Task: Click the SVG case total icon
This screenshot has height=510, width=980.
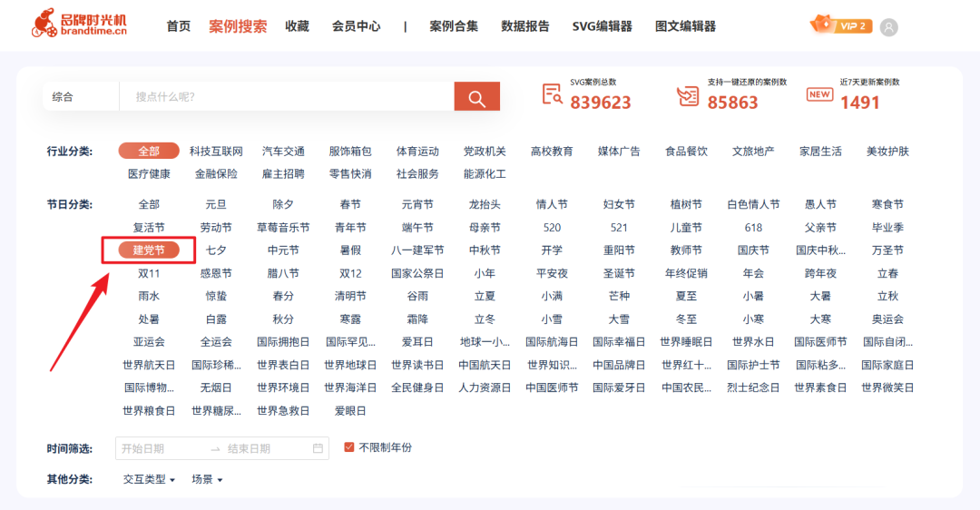Action: [x=552, y=94]
